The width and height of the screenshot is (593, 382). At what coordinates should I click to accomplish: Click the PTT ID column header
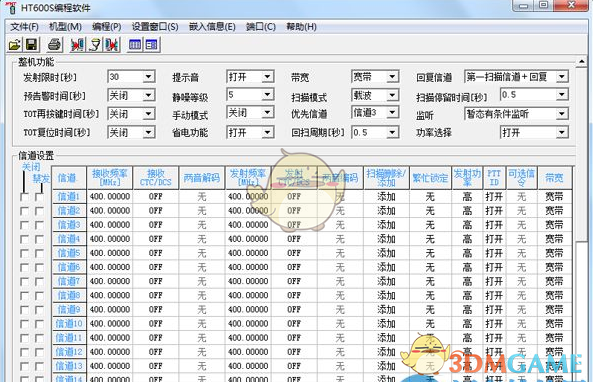tap(494, 178)
